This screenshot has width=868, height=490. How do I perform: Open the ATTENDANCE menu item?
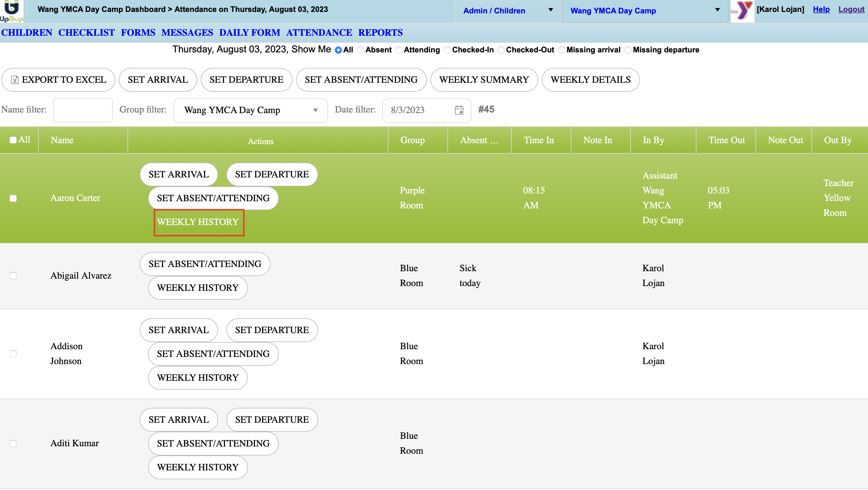click(319, 33)
